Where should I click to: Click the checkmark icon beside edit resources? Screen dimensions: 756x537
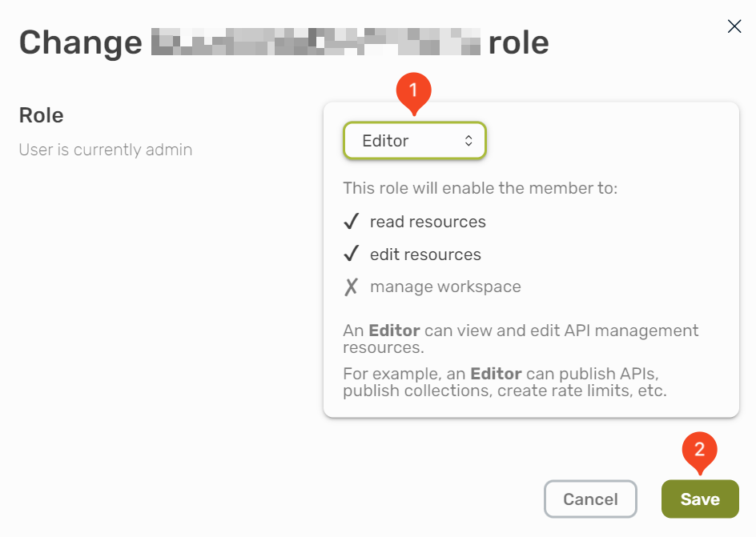point(351,254)
